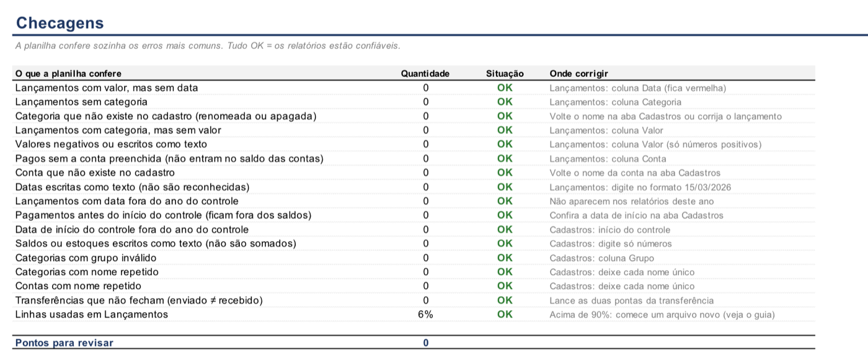Click hint 'Não aparecem nos relatórios deste ano'
Image resolution: width=868 pixels, height=350 pixels.
coord(631,202)
